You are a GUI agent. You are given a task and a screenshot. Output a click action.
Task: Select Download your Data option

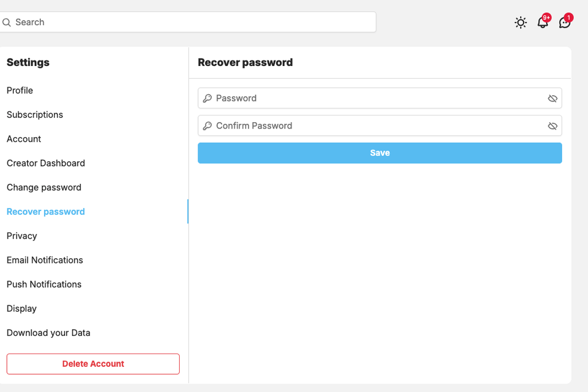click(48, 333)
